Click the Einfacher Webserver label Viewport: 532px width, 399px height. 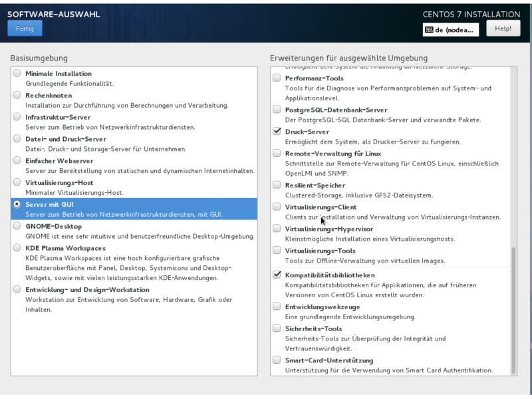59,161
